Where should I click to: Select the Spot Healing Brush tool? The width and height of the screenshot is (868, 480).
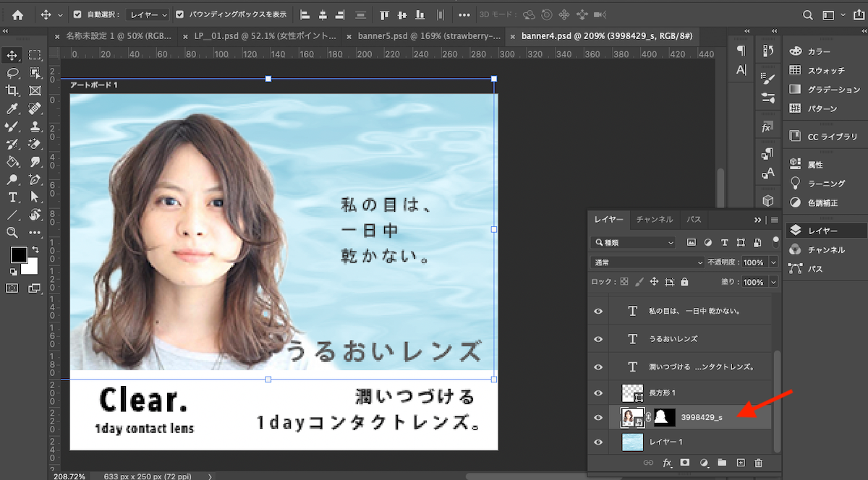click(35, 108)
